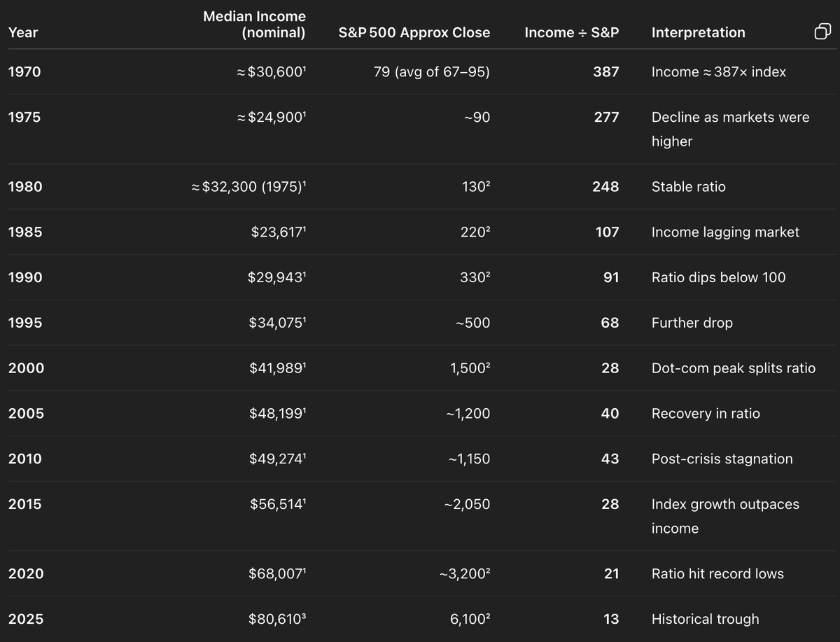The height and width of the screenshot is (642, 840).
Task: Select Ratio dips below 100 text
Action: click(719, 277)
